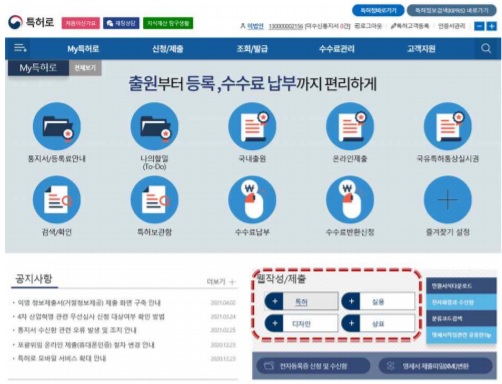502x384 pixels.
Task: Open the 수수료관리 menu
Action: pos(337,49)
